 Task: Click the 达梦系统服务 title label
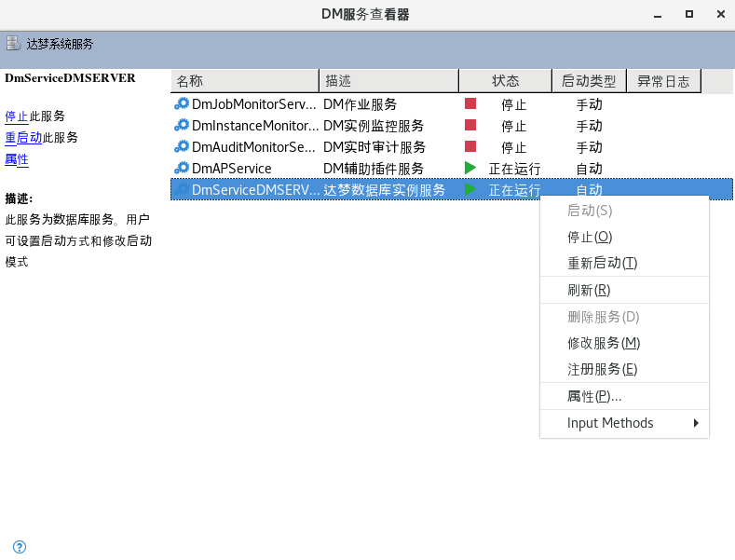tap(60, 44)
